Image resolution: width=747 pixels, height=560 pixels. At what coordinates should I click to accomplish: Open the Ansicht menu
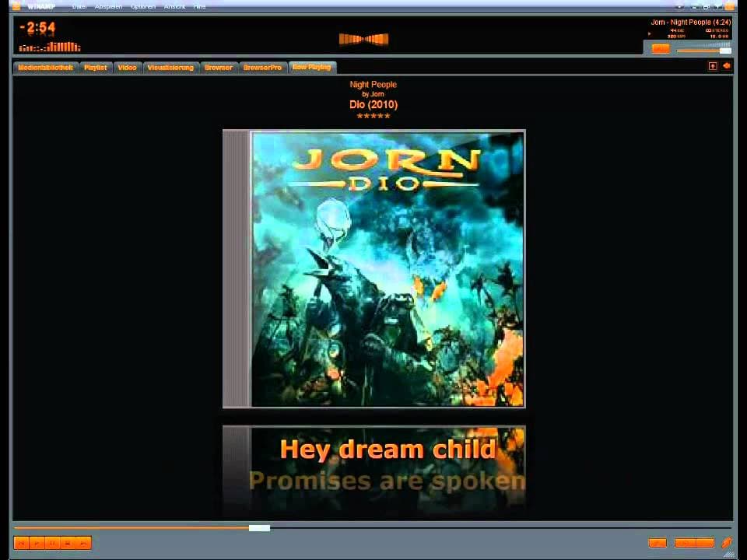pyautogui.click(x=174, y=6)
